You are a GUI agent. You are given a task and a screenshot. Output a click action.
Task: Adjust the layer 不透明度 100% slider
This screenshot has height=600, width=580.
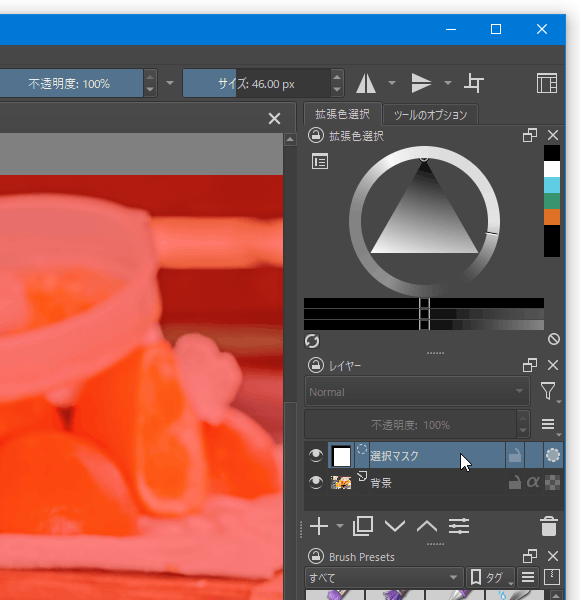pyautogui.click(x=411, y=424)
